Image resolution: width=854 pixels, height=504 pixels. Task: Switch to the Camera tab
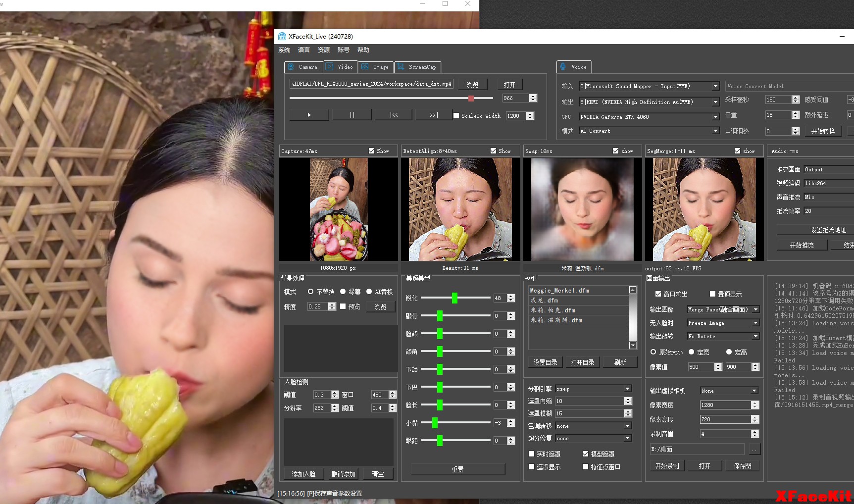[303, 67]
